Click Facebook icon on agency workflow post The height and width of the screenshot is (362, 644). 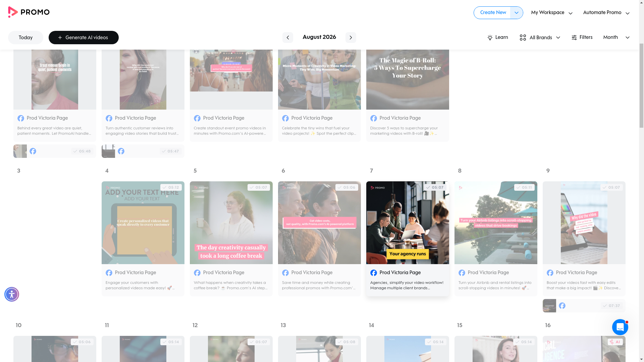click(x=374, y=273)
